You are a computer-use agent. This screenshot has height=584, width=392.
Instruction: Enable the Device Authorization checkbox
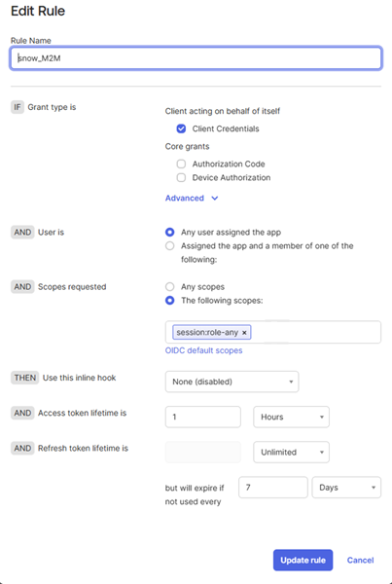[x=181, y=178]
